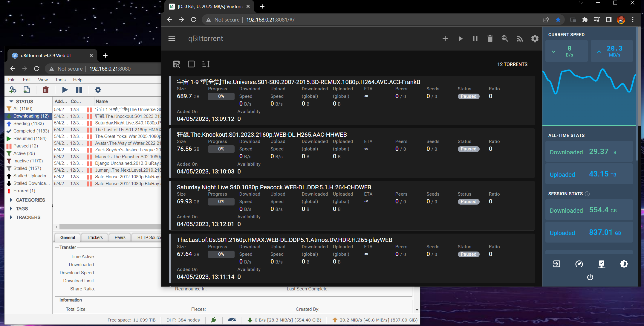644x326 pixels.
Task: Click the download speed entry in the status bar
Action: point(284,320)
